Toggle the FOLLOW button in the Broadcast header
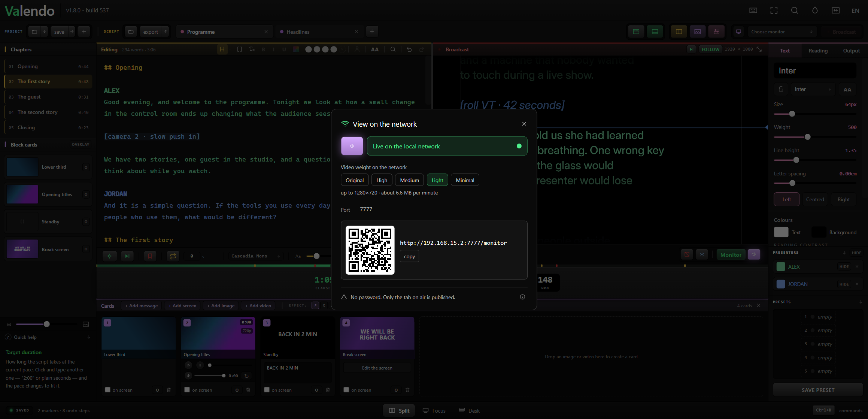The image size is (868, 419). [710, 49]
